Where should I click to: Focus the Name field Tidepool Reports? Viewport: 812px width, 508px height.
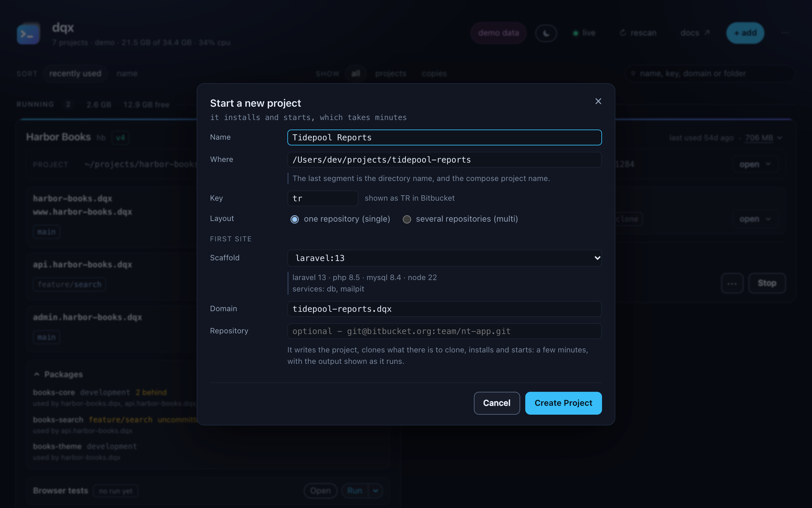[x=444, y=137]
